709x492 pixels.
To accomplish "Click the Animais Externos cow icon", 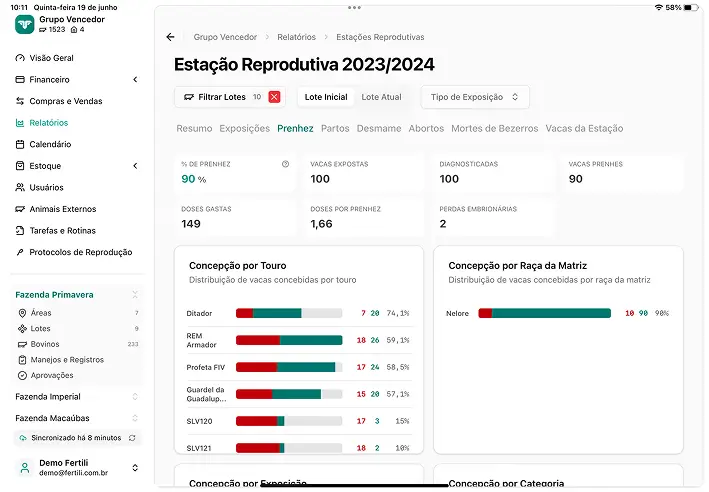I will pos(20,209).
